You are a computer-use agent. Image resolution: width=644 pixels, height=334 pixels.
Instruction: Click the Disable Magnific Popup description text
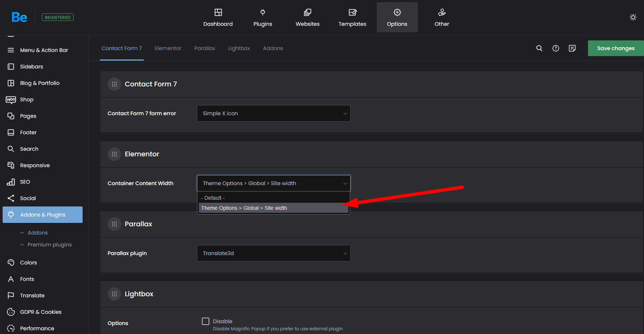[x=278, y=329]
